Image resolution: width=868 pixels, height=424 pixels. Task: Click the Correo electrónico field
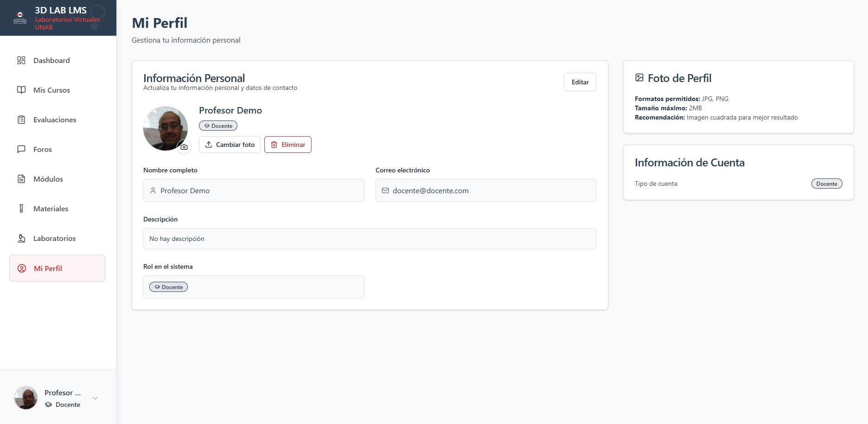coord(485,190)
